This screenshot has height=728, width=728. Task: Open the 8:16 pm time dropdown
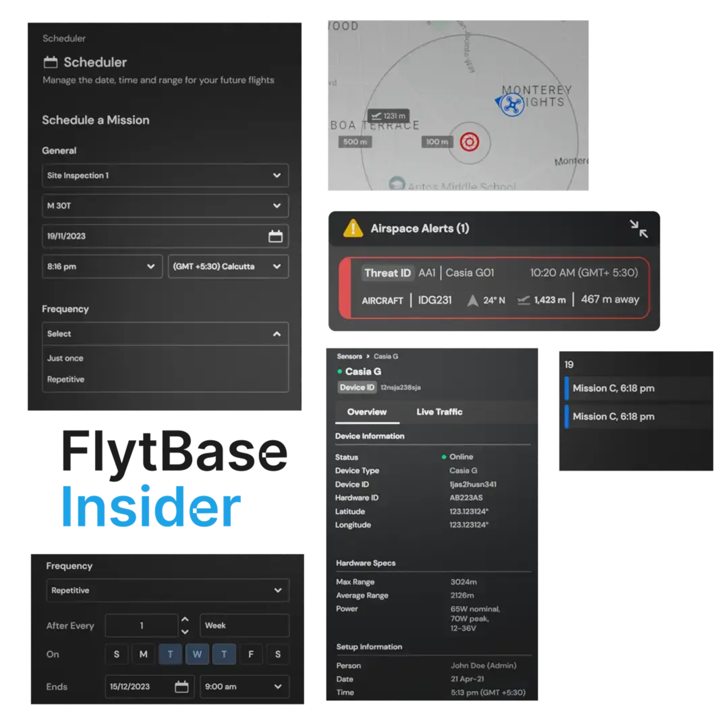coord(102,266)
